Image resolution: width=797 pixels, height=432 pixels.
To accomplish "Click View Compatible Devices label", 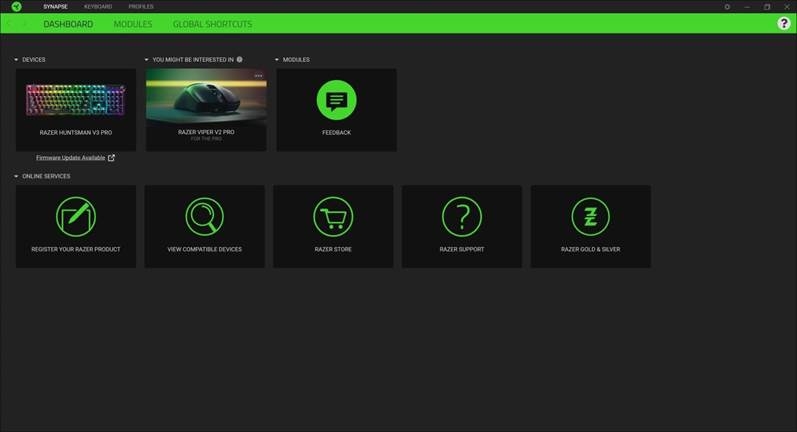I will [204, 249].
